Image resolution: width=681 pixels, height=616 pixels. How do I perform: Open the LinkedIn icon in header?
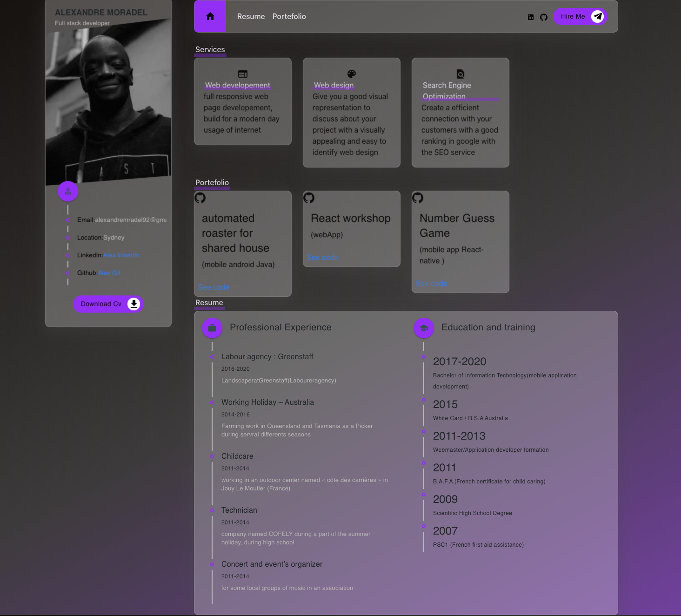click(531, 17)
